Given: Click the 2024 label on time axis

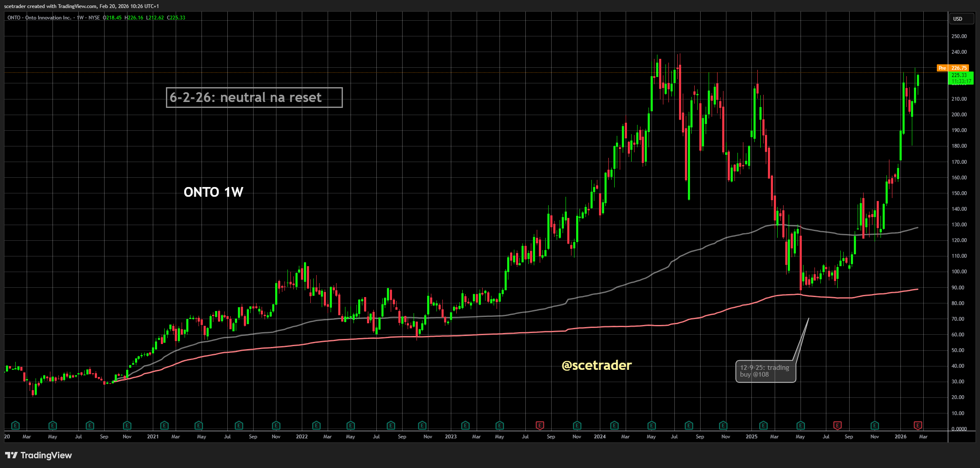Looking at the screenshot, I should [599, 437].
